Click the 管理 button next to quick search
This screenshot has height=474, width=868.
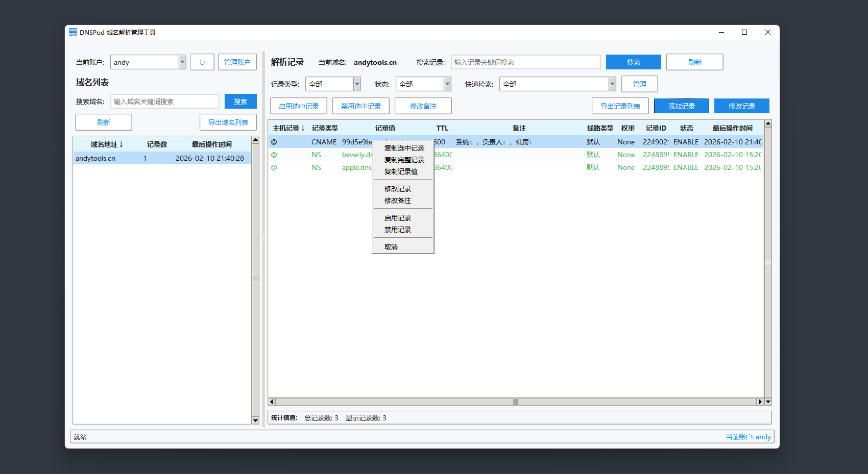(639, 84)
